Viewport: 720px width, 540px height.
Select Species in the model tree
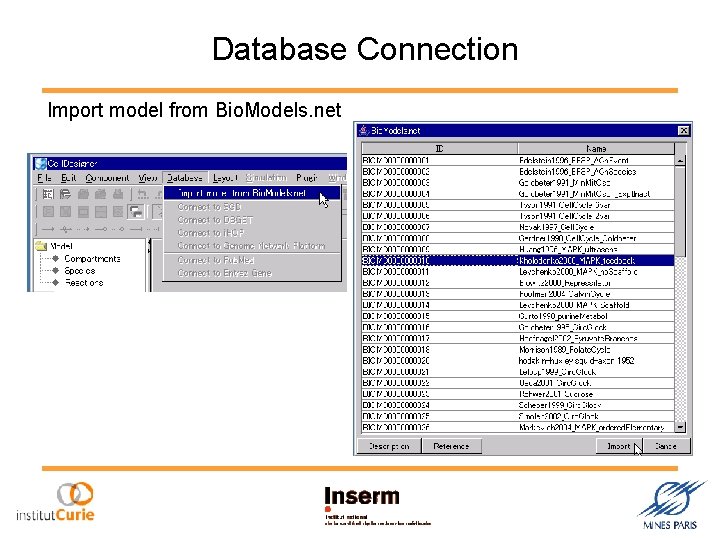coord(79,270)
